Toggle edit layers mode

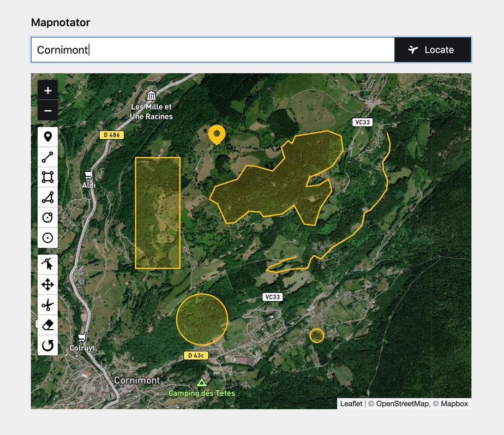pyautogui.click(x=48, y=265)
